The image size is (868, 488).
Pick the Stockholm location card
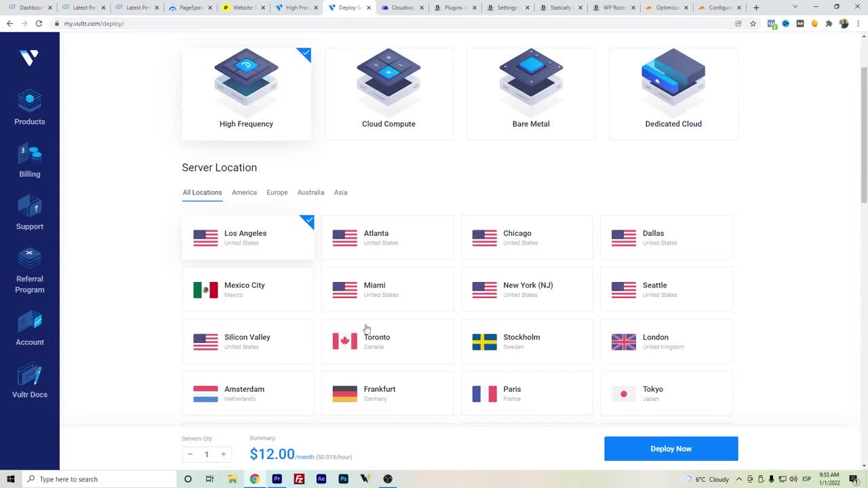pos(527,342)
